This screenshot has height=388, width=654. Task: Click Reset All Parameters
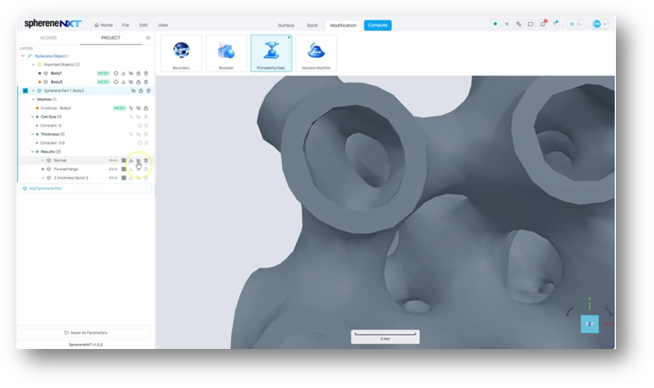86,333
